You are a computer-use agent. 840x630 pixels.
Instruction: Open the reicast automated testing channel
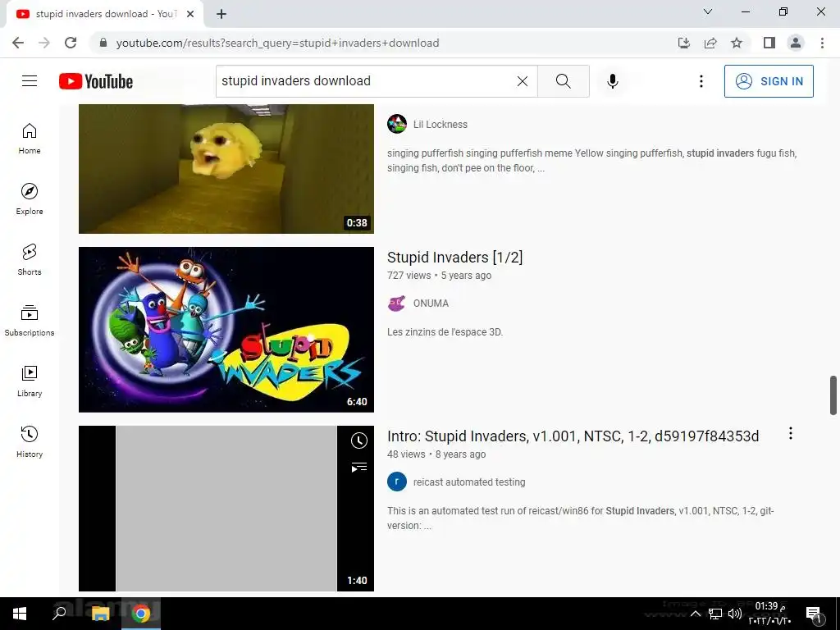(468, 482)
